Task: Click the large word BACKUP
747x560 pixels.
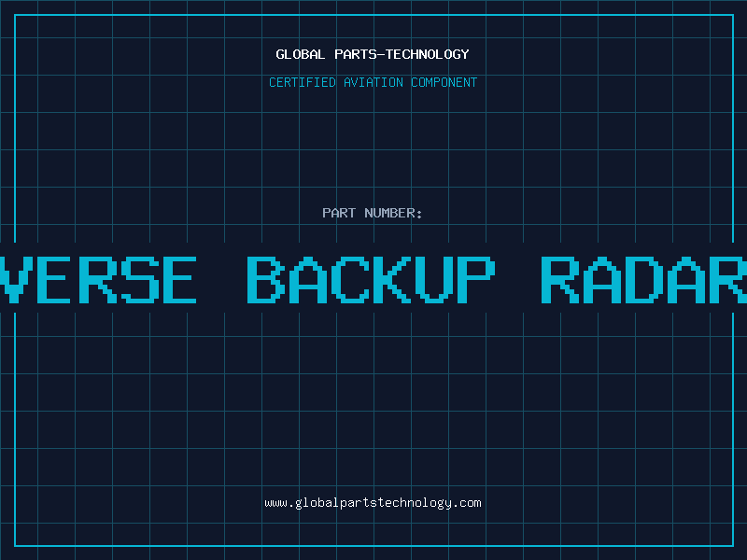Action: coord(371,279)
